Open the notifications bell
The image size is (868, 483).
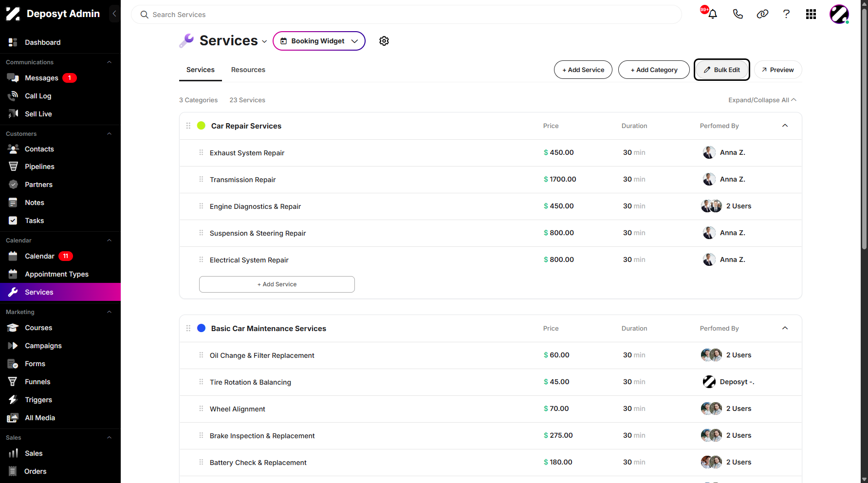(713, 14)
